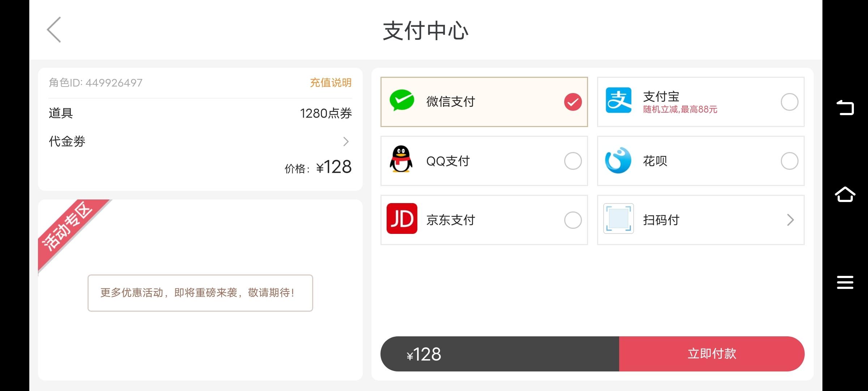The width and height of the screenshot is (868, 391).
Task: Click the Huabei blue swirl icon
Action: (618, 160)
